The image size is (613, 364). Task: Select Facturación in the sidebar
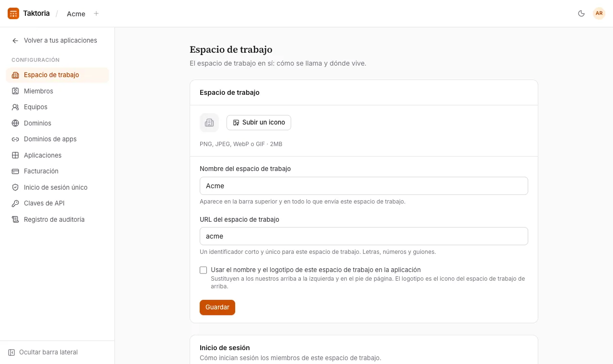pos(57,171)
